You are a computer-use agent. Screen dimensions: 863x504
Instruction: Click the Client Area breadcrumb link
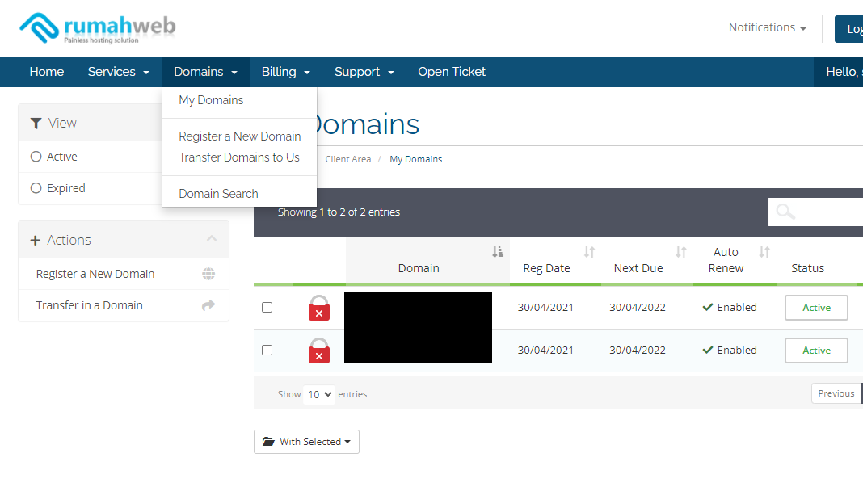(x=347, y=159)
